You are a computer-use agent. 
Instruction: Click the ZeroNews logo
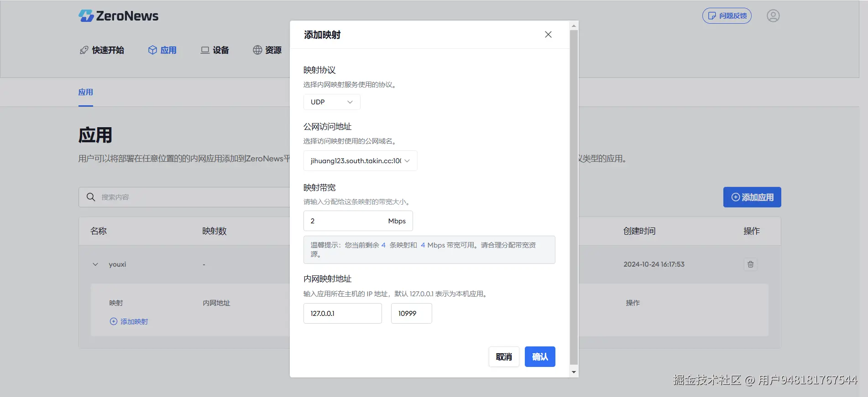(118, 16)
